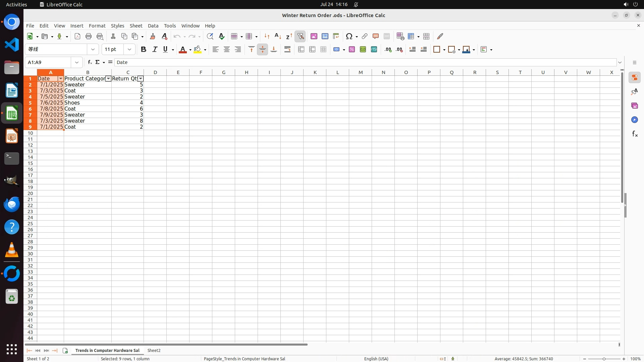Click Clone Formatting paintbrush icon
Image resolution: width=644 pixels, height=362 pixels.
[x=153, y=36]
